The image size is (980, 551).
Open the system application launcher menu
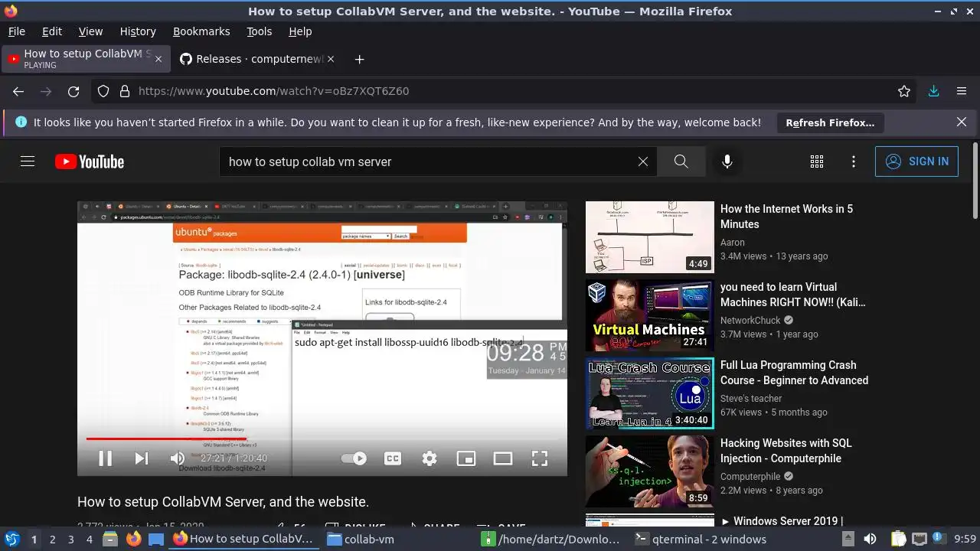pyautogui.click(x=11, y=540)
